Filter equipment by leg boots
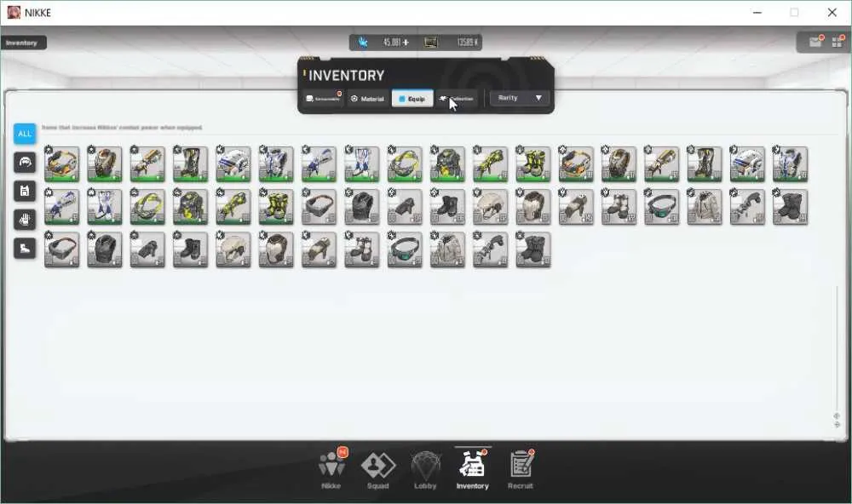 click(x=25, y=249)
